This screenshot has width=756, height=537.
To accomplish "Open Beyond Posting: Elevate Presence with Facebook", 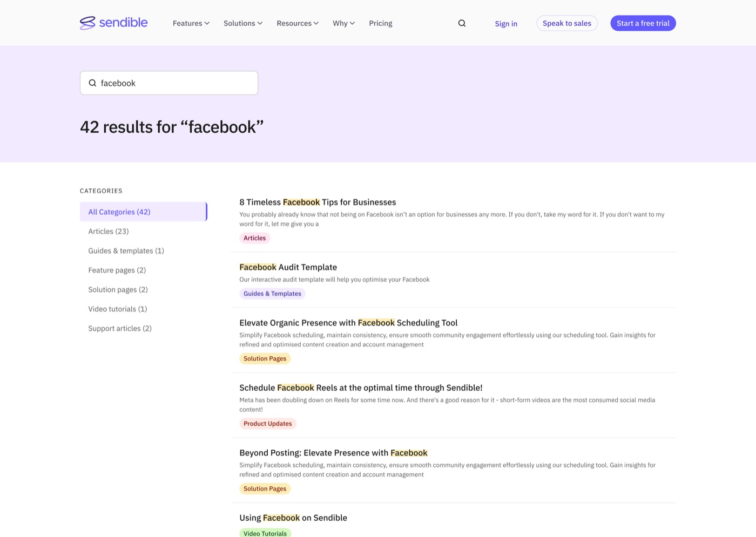I will coord(333,453).
